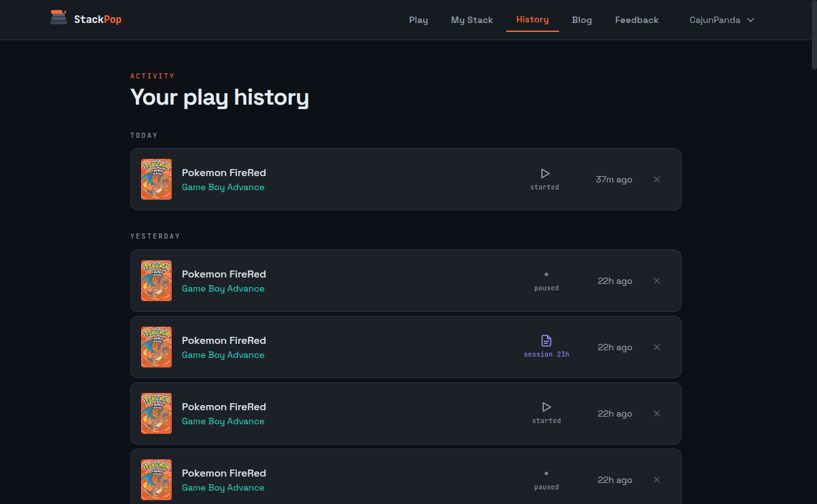Click the play icon on the 37m ago entry
The width and height of the screenshot is (817, 504).
click(544, 174)
